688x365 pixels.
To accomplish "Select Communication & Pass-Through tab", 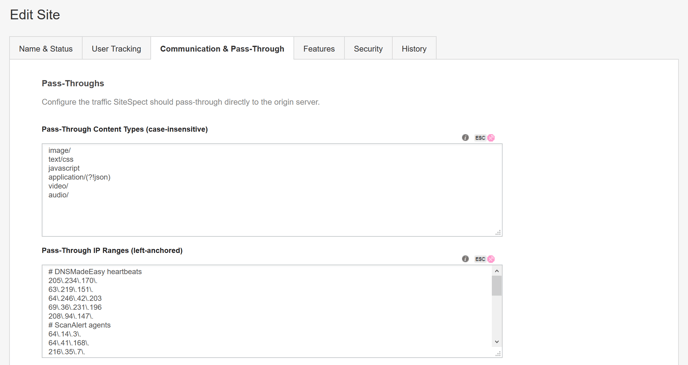I will point(222,49).
